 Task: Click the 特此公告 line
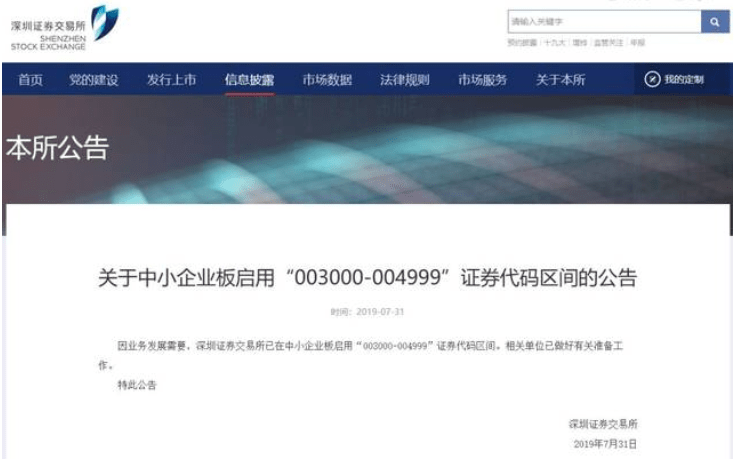tap(137, 385)
